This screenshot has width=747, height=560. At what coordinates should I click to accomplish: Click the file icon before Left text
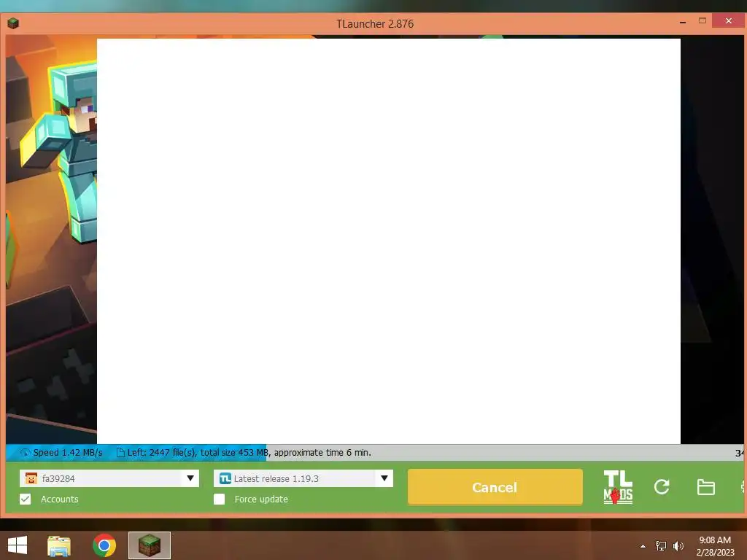[120, 452]
